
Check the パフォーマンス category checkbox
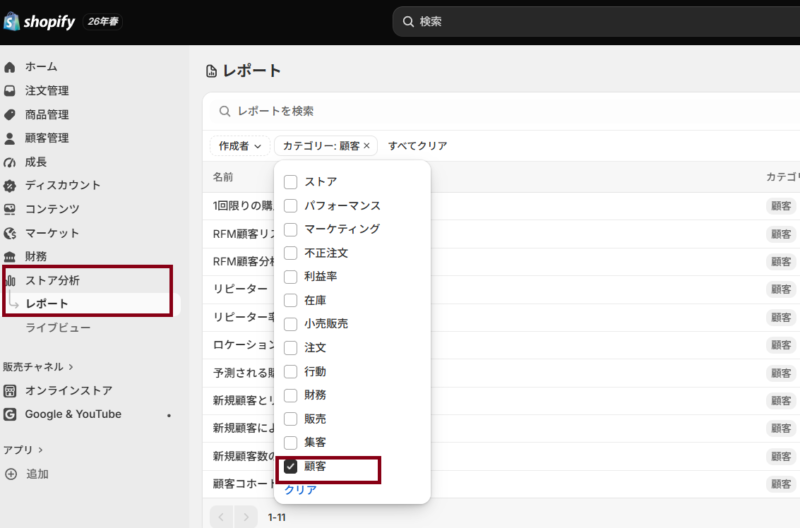tap(290, 206)
